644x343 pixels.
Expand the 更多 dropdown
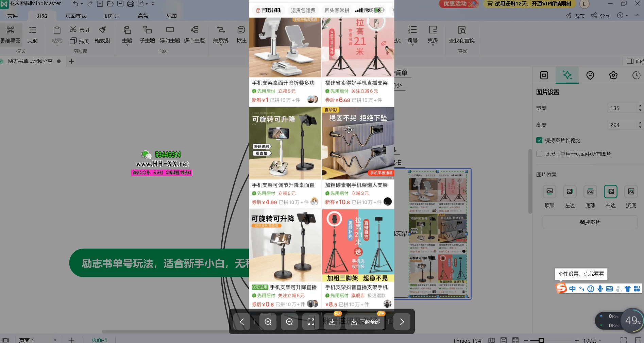tap(433, 45)
